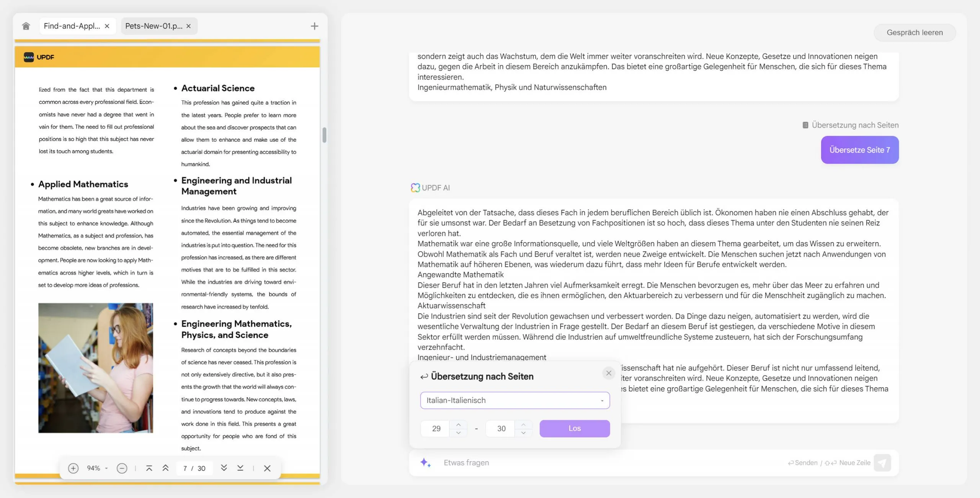980x498 pixels.
Task: Click the zoom out minus icon
Action: click(122, 469)
